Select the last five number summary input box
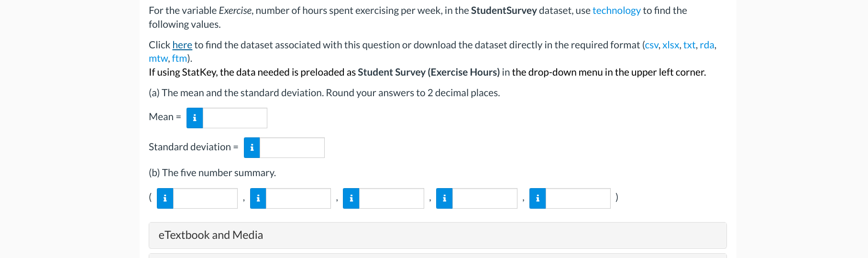Screen dimensions: 868x258 click(x=578, y=198)
